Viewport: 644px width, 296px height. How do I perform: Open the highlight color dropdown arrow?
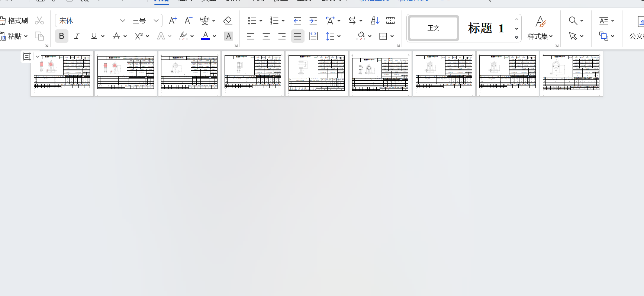click(192, 36)
